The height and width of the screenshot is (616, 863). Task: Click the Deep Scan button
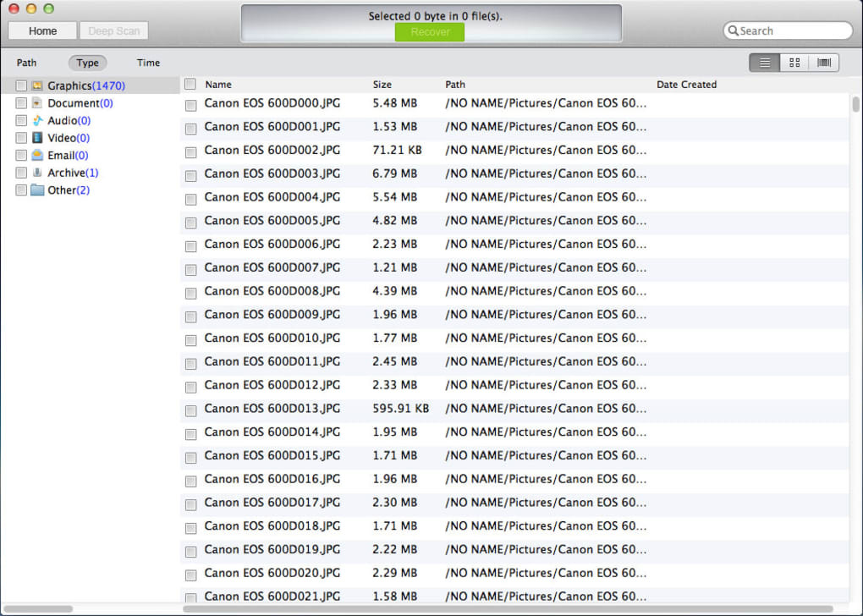[114, 30]
